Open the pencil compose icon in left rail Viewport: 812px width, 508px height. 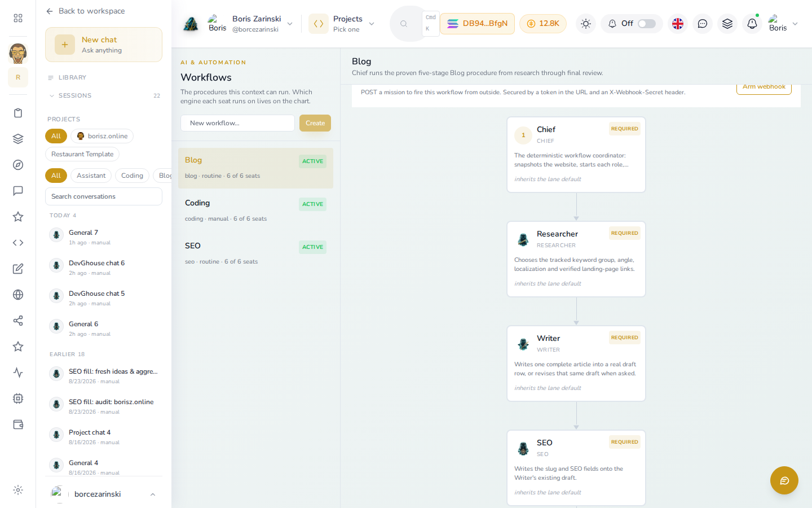[x=18, y=269]
